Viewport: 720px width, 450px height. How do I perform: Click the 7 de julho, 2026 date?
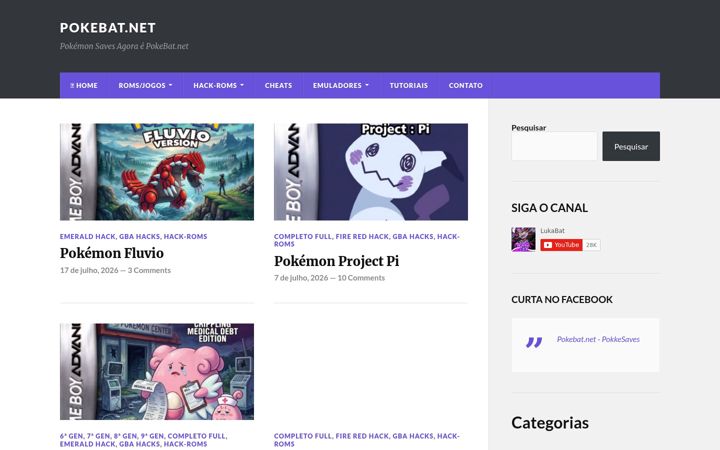click(x=301, y=278)
